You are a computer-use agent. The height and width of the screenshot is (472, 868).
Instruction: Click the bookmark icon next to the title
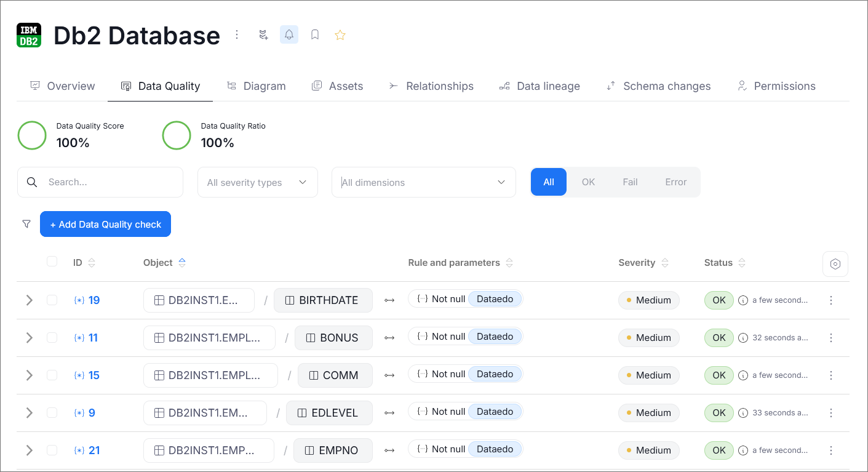(x=315, y=34)
